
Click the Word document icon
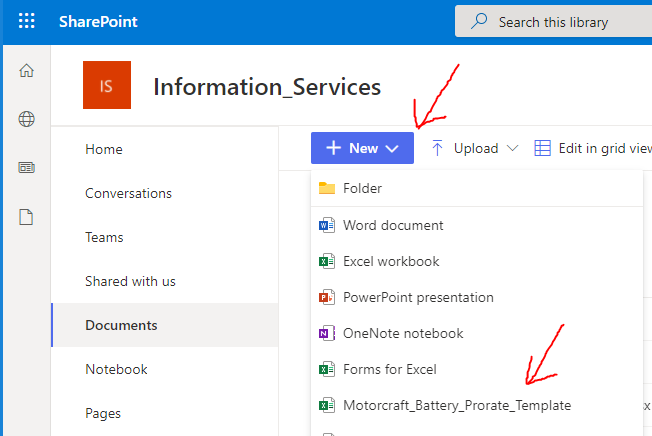click(x=327, y=225)
